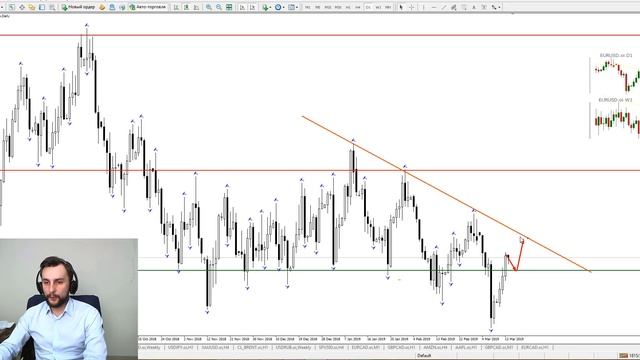
Task: Open the periods clock dropdown
Action: pyautogui.click(x=280, y=7)
